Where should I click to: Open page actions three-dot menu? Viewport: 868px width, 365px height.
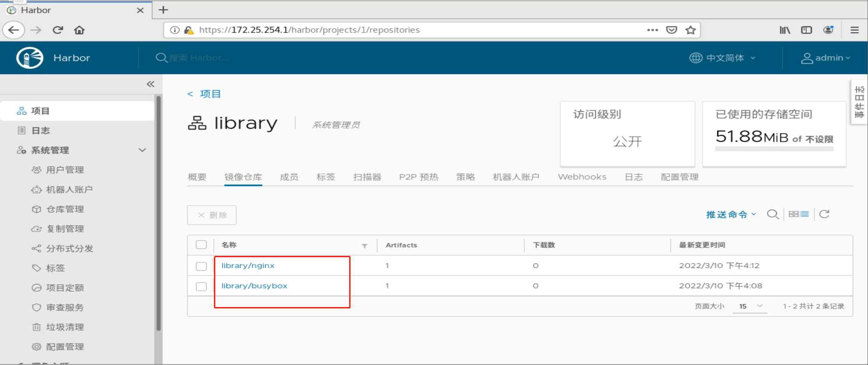click(652, 30)
